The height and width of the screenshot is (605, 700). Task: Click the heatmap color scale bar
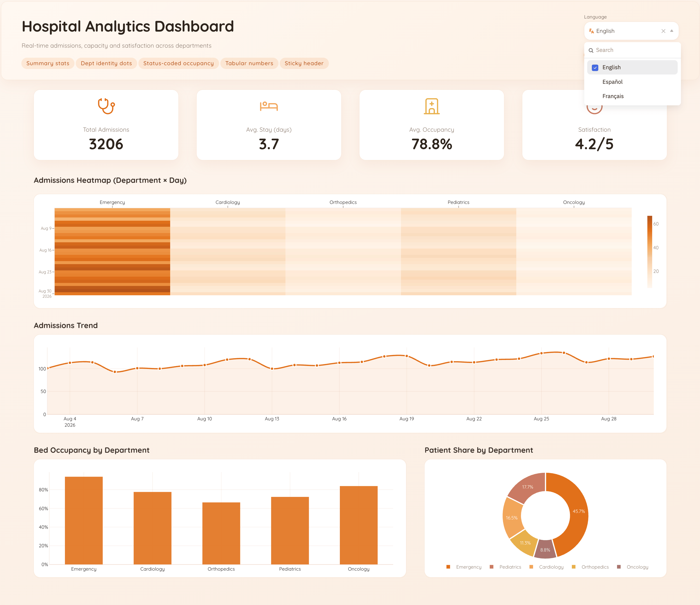click(649, 252)
